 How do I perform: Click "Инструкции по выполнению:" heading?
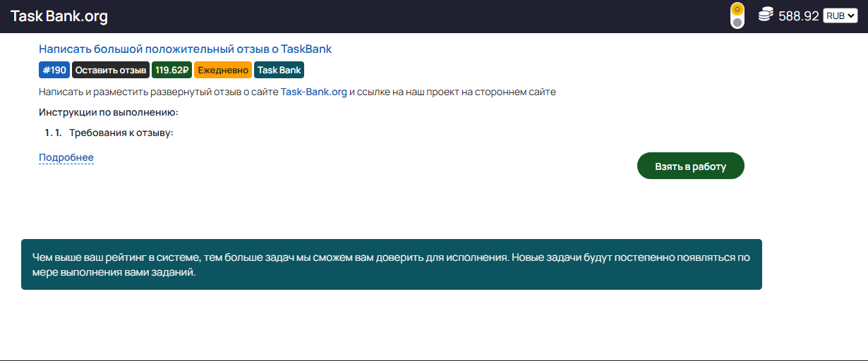click(x=109, y=112)
